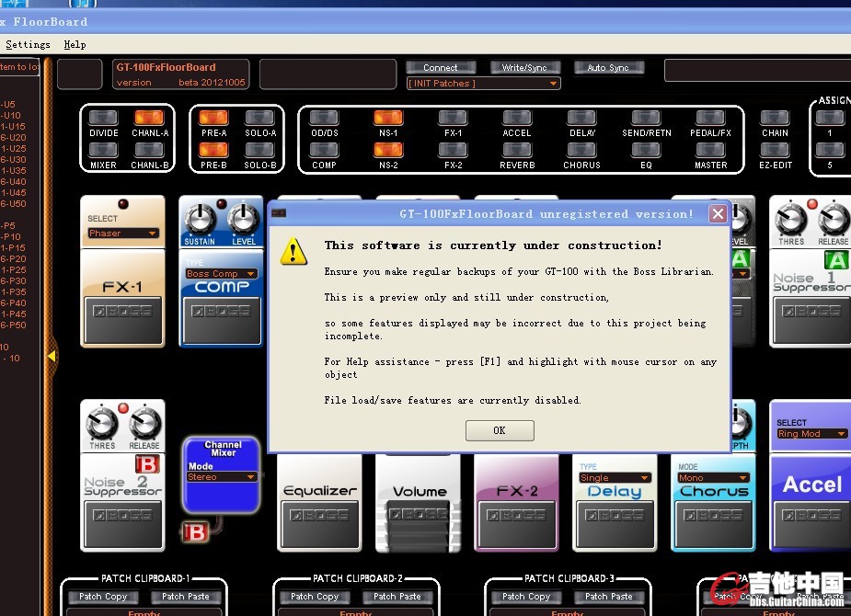
Task: Select 6-P50 in the patch list
Action: (14, 325)
